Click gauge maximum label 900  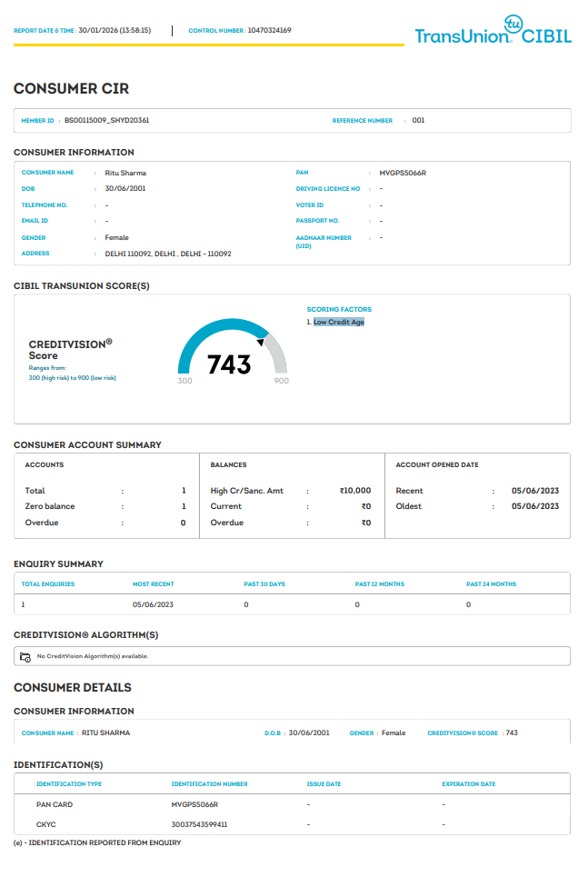[x=281, y=381]
